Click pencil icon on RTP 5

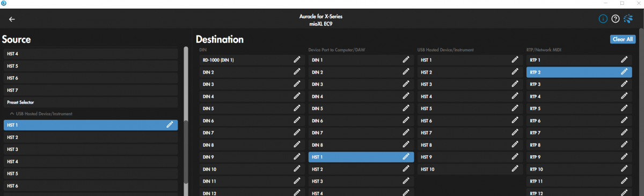click(624, 108)
